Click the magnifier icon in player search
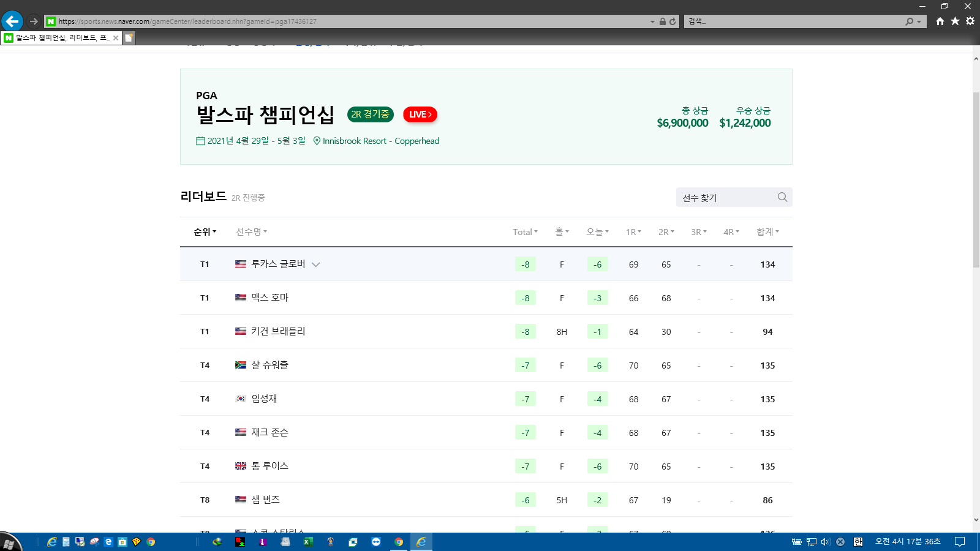 pos(782,197)
